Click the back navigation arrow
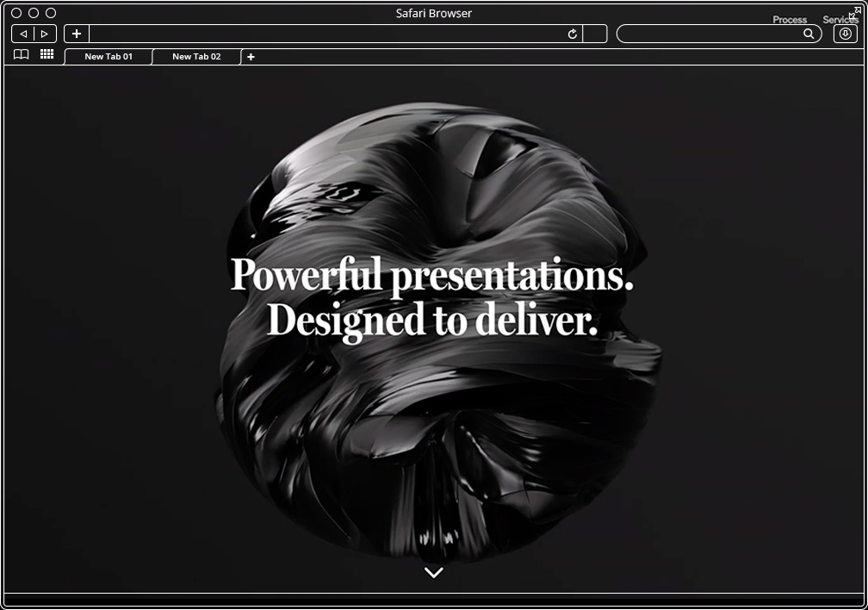 [23, 34]
